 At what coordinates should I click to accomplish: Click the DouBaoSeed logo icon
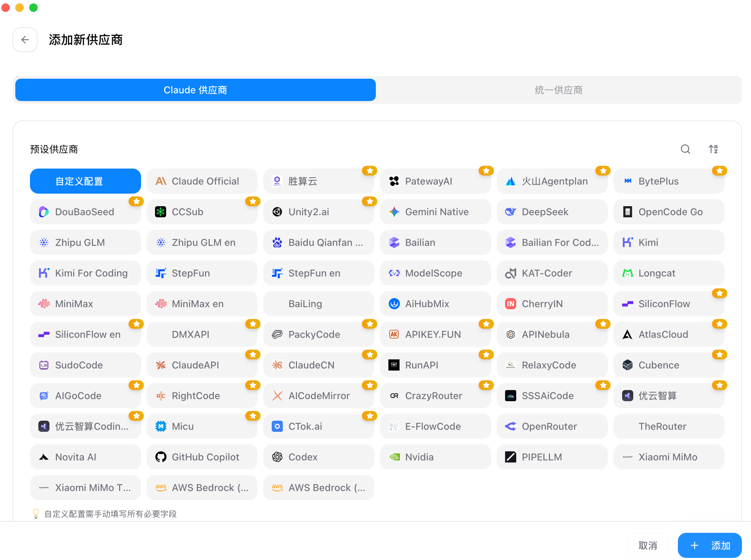[x=44, y=212]
